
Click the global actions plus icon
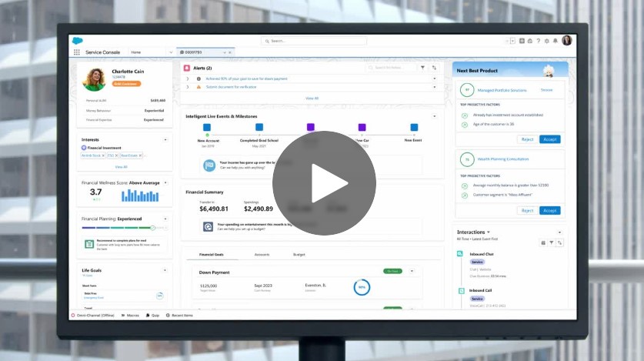pos(522,41)
